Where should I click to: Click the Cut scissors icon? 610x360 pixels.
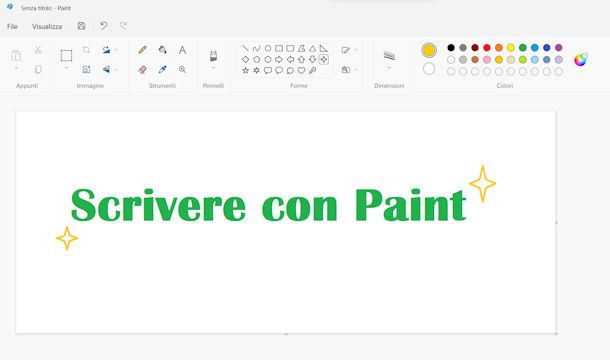coord(38,50)
